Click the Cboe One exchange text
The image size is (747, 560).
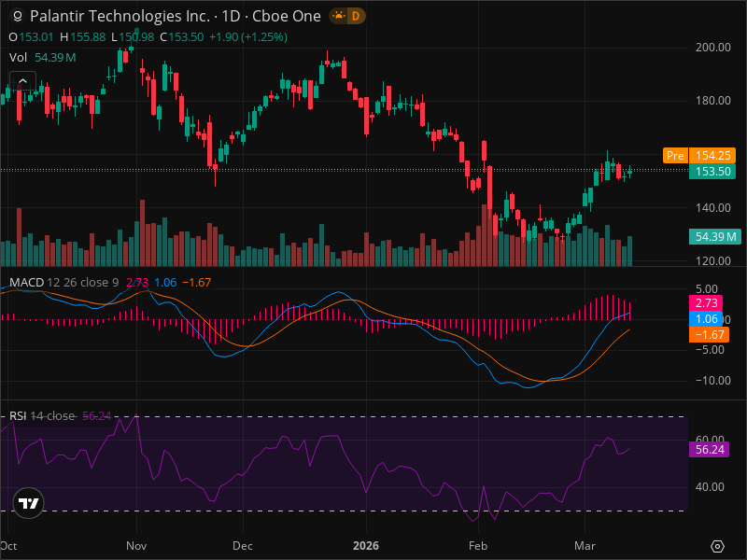(287, 16)
